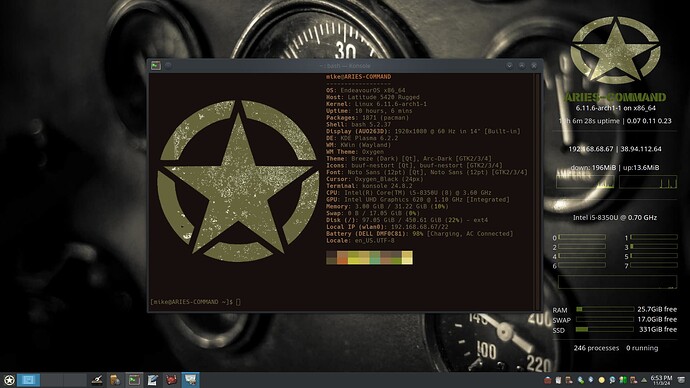690x388 pixels.
Task: Switch to the second virtual desktop in pager
Action: click(x=52, y=380)
